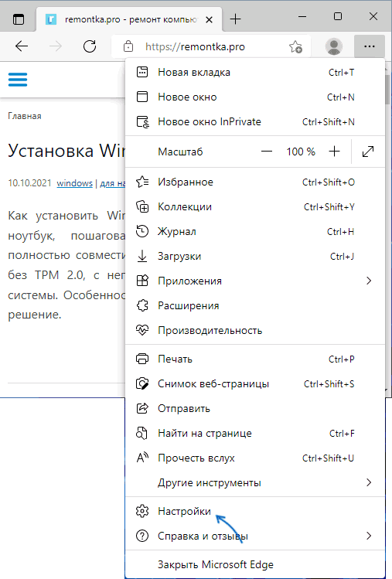
Task: Click the History clock icon
Action: (142, 232)
